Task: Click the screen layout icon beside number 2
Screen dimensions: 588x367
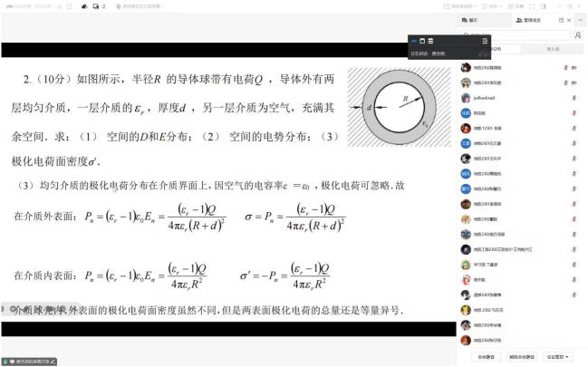Action: pyautogui.click(x=95, y=5)
